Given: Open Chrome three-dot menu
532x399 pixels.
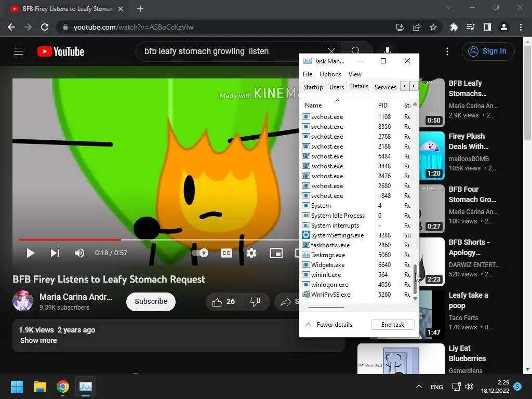Looking at the screenshot, I should (521, 27).
